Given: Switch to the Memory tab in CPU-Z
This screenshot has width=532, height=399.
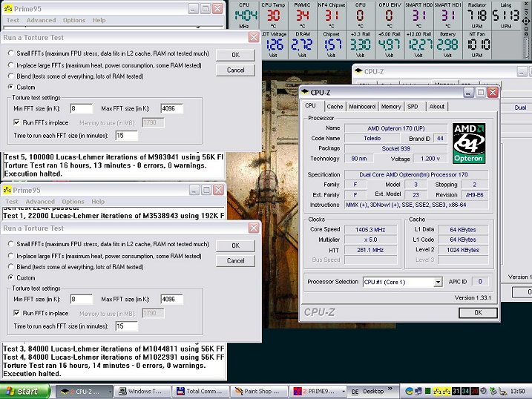Looking at the screenshot, I should (x=391, y=107).
